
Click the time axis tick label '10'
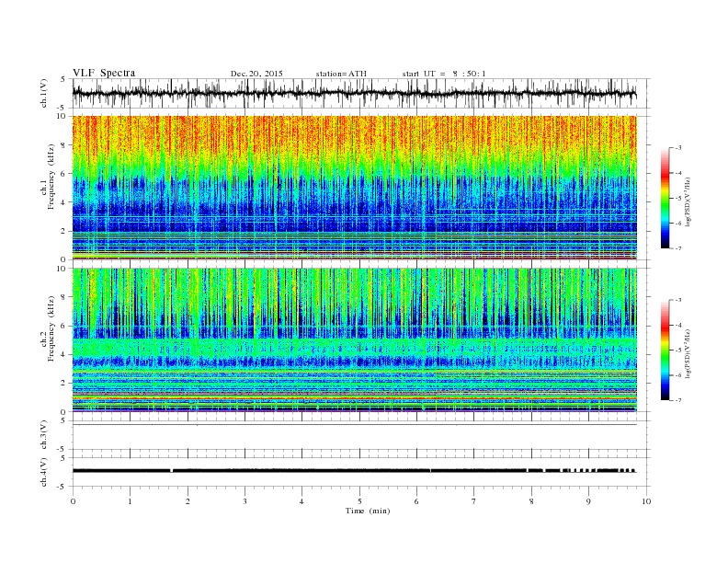point(646,501)
